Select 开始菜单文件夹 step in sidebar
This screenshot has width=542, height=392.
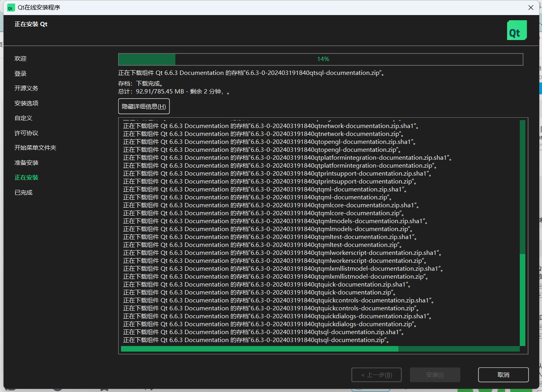click(35, 147)
